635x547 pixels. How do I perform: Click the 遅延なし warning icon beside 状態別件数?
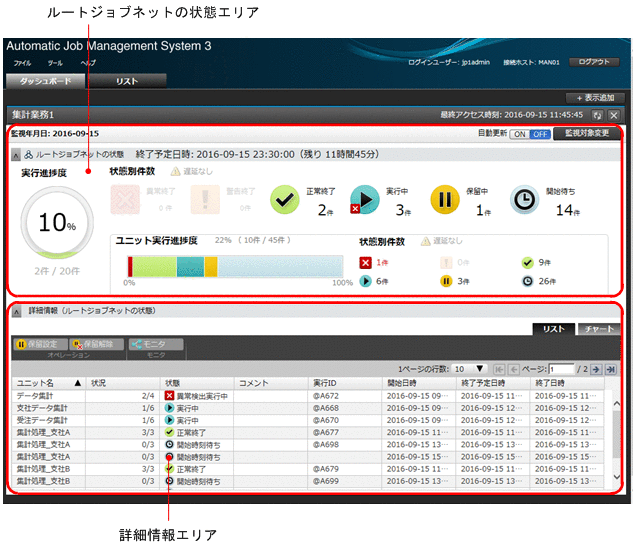point(175,172)
